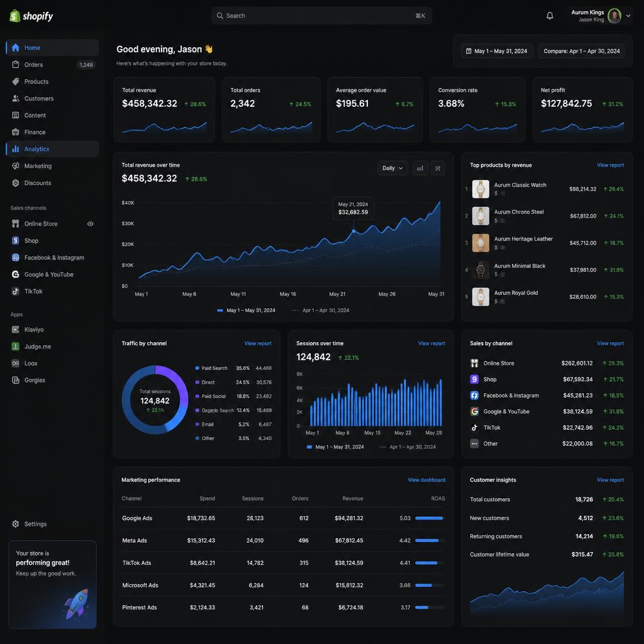View report for Customer insights
The height and width of the screenshot is (644, 644).
pyautogui.click(x=610, y=480)
